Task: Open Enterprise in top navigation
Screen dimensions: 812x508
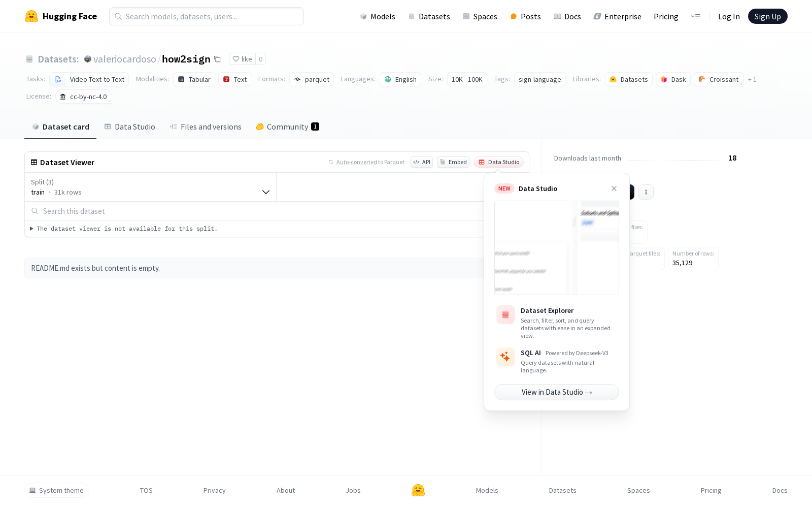Action: [618, 16]
